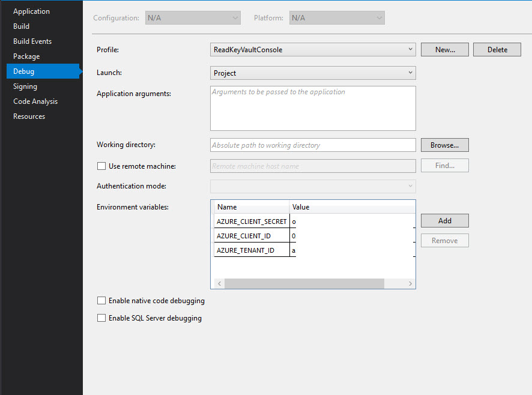Open the Application settings tab
The width and height of the screenshot is (532, 395).
31,11
